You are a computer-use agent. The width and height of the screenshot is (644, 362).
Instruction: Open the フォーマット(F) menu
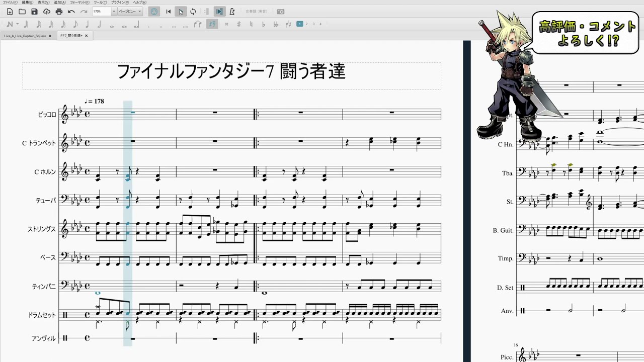[x=80, y=3]
